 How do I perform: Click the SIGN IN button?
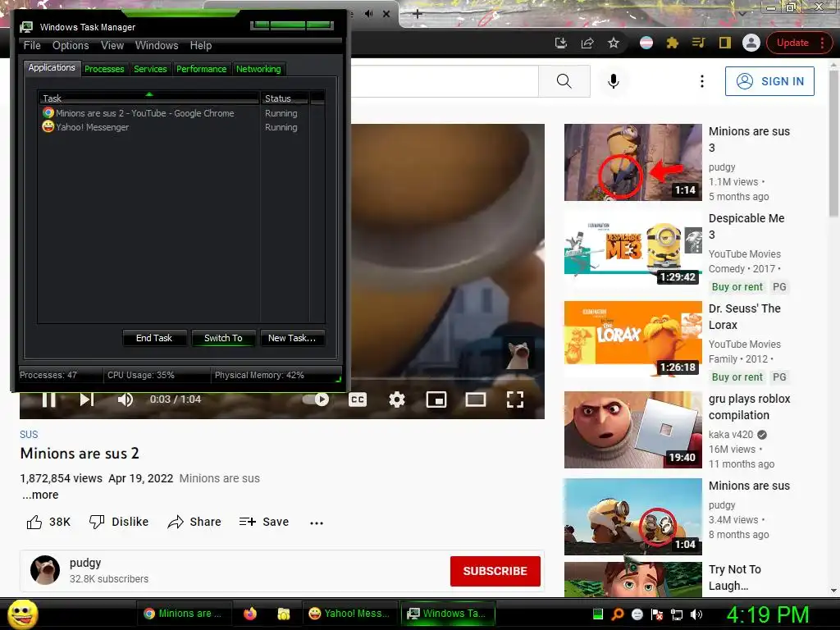pos(769,81)
